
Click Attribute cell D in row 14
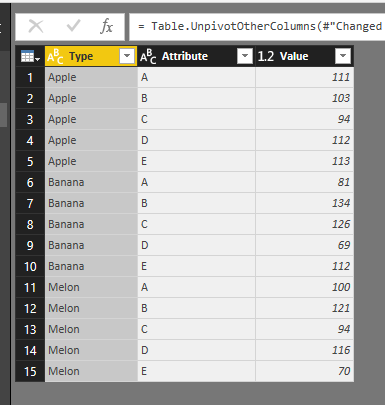pos(196,350)
